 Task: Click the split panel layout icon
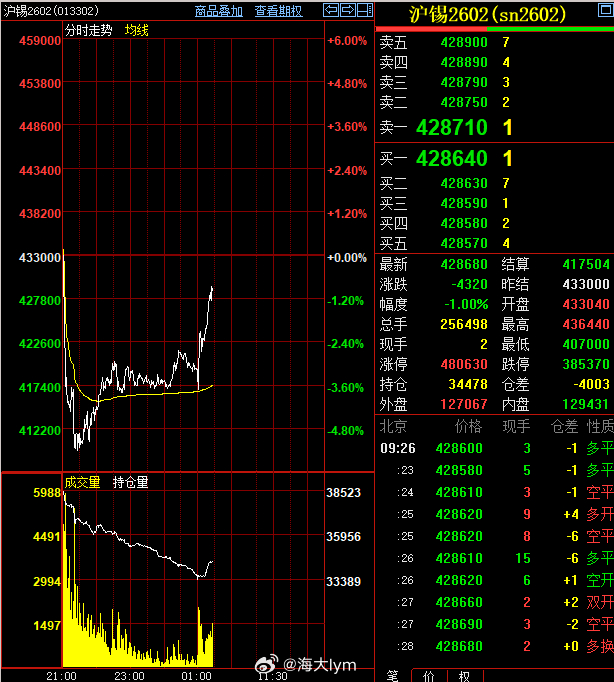point(364,10)
